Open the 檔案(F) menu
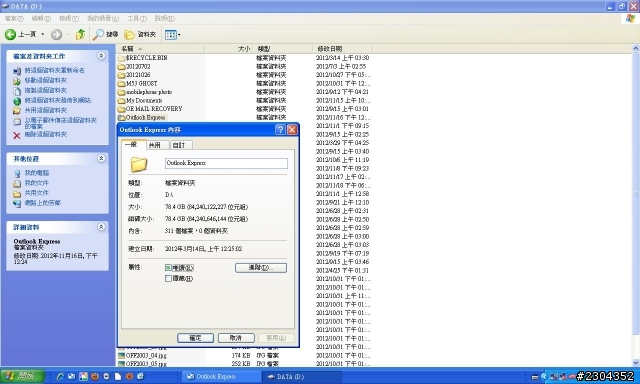 pos(14,18)
